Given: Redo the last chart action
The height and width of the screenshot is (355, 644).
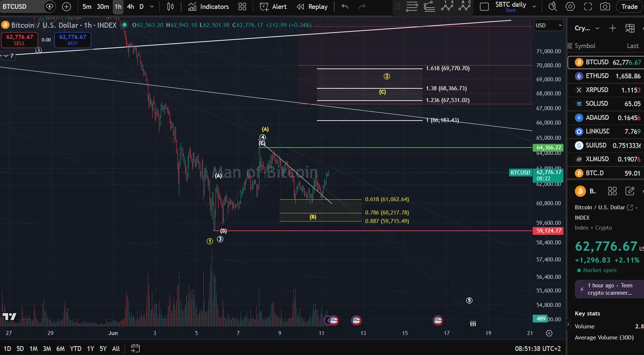Looking at the screenshot, I should click(362, 7).
